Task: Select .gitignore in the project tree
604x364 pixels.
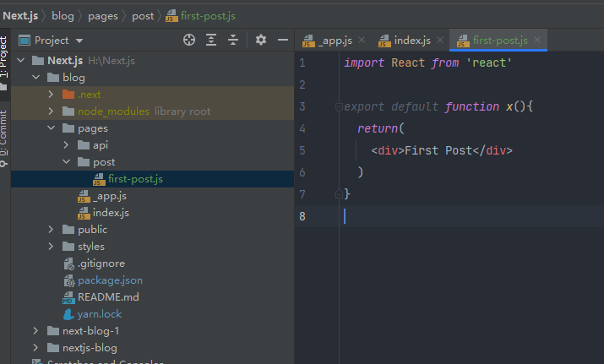Action: point(153,263)
